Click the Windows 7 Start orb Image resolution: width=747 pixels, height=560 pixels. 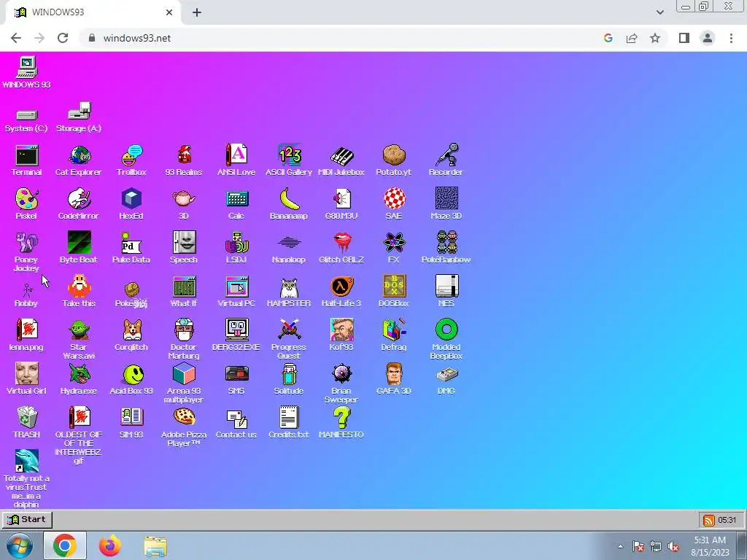(x=20, y=545)
